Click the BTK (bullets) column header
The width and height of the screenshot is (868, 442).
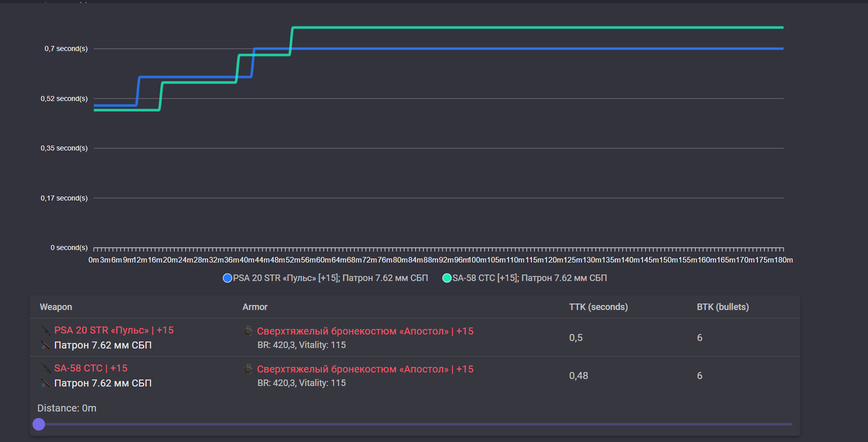click(x=722, y=307)
